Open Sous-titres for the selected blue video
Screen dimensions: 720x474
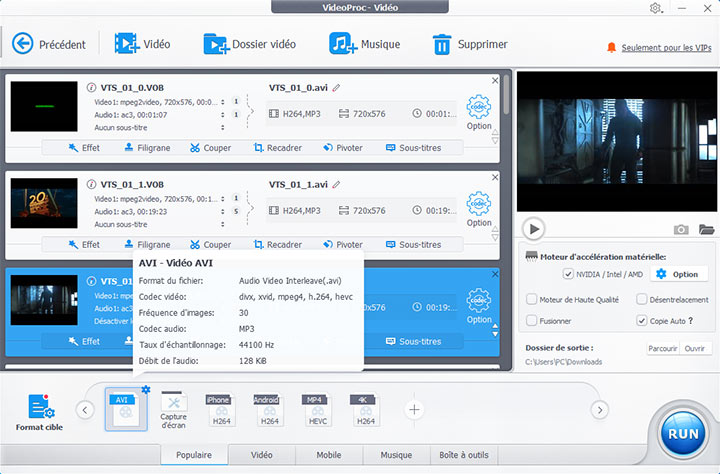pyautogui.click(x=414, y=341)
